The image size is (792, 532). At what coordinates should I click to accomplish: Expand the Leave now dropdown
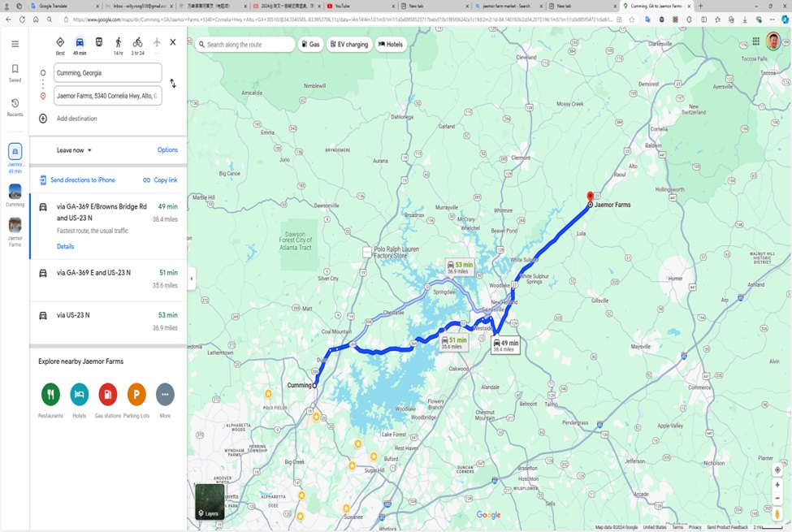pyautogui.click(x=74, y=150)
